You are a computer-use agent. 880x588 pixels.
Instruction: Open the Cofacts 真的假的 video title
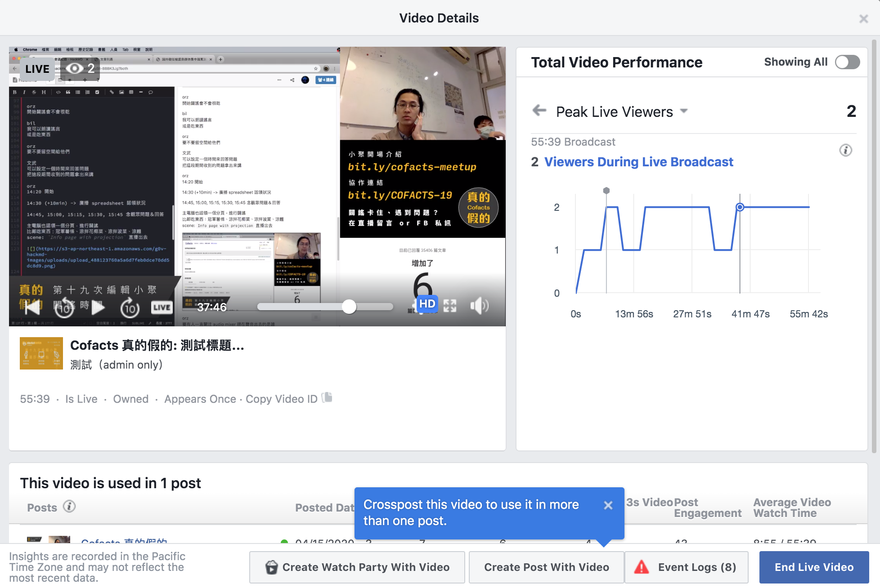coord(157,345)
